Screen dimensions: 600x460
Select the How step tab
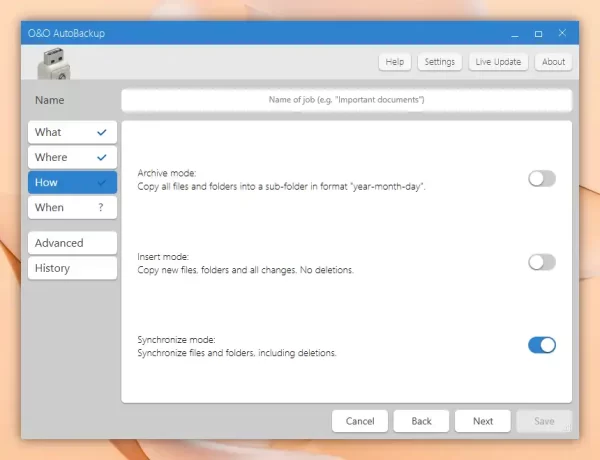72,183
